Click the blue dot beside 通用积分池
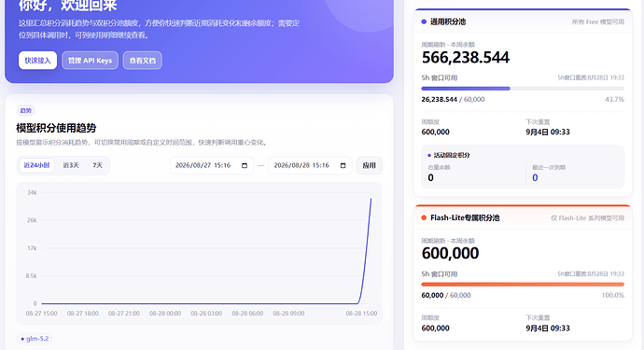Screen dimensions: 644x350 [x=424, y=21]
